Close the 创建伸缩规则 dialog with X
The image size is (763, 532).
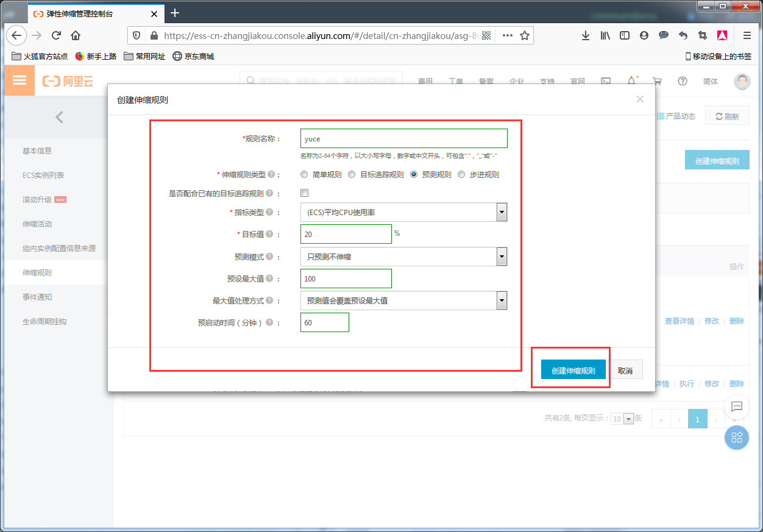point(640,99)
